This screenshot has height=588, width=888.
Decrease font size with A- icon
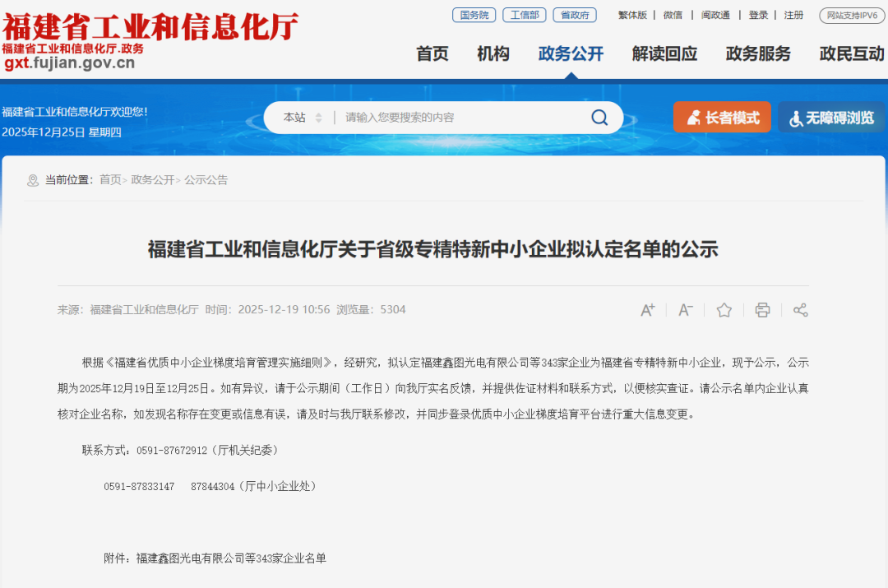[x=685, y=310]
